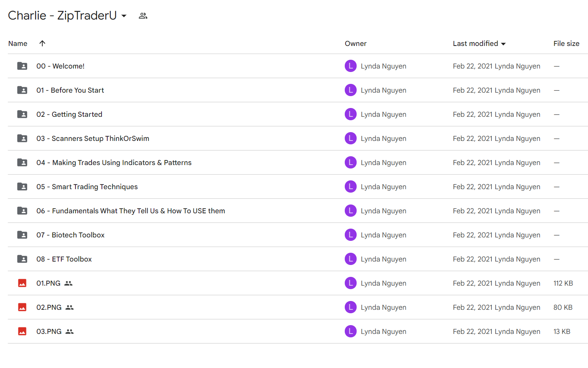
Task: Reverse sort order with the Name arrow icon
Action: [43, 43]
